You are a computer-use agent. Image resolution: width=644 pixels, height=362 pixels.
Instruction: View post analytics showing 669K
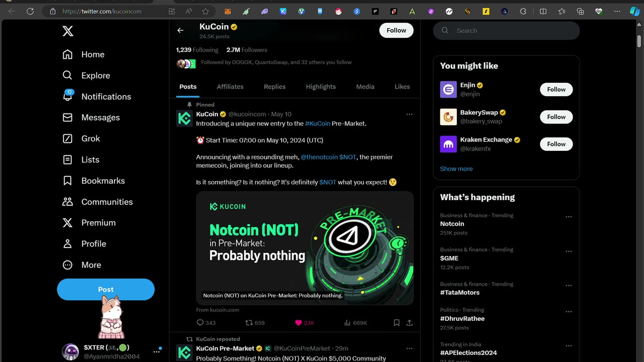pos(355,323)
